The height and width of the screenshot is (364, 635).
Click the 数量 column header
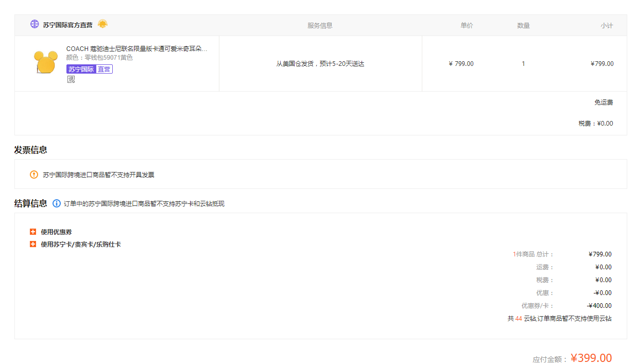tap(523, 25)
